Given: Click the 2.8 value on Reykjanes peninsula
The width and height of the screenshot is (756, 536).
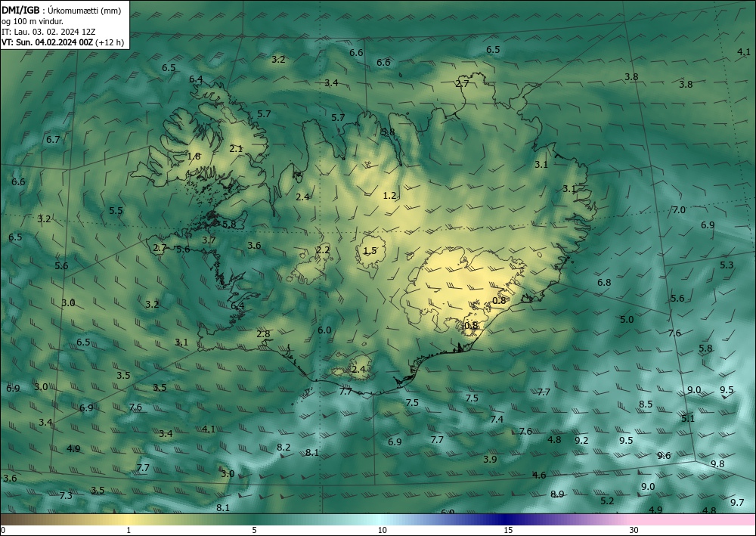Looking at the screenshot, I should (263, 334).
